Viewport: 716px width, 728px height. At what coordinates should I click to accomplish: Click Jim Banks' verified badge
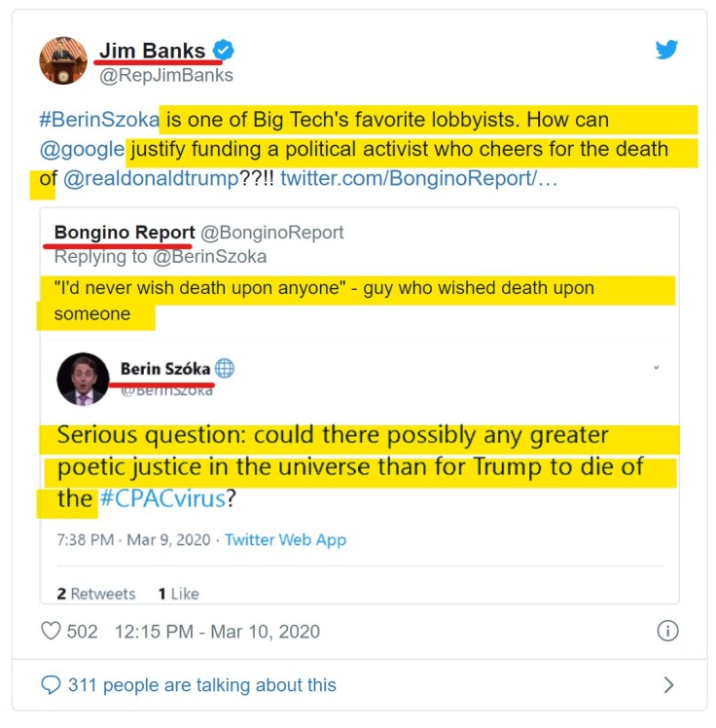(224, 51)
